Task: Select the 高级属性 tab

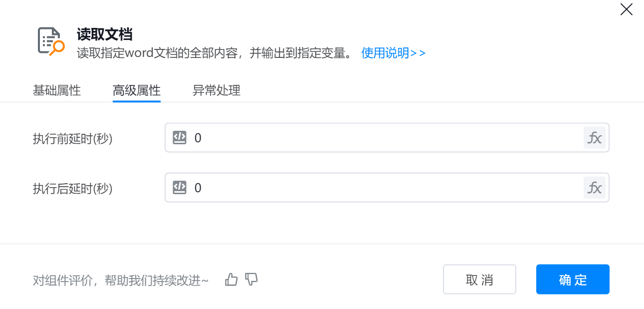Action: click(137, 91)
